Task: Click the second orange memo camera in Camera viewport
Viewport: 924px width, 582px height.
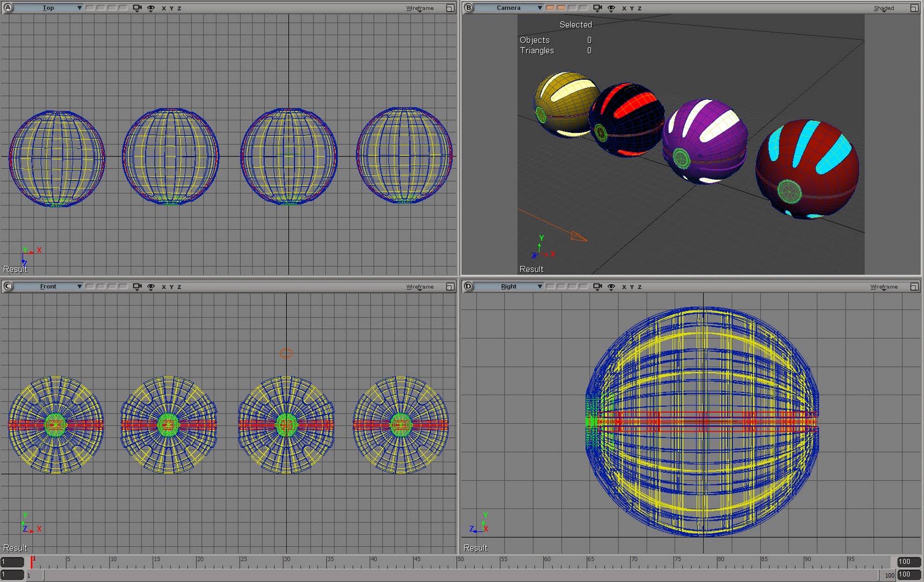Action: [x=561, y=8]
